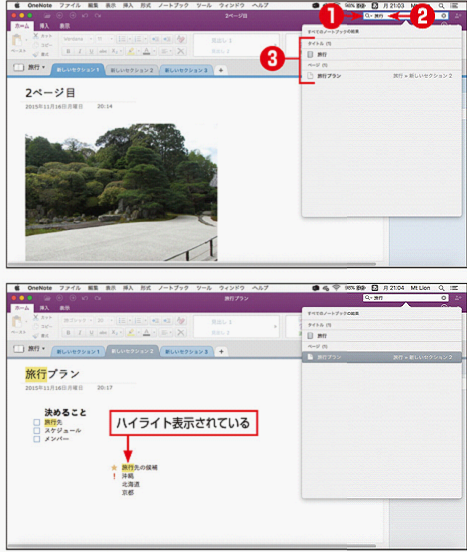Open subscript X₂ dropdown in 2ページ目 window
This screenshot has width=467, height=552.
pos(116,51)
